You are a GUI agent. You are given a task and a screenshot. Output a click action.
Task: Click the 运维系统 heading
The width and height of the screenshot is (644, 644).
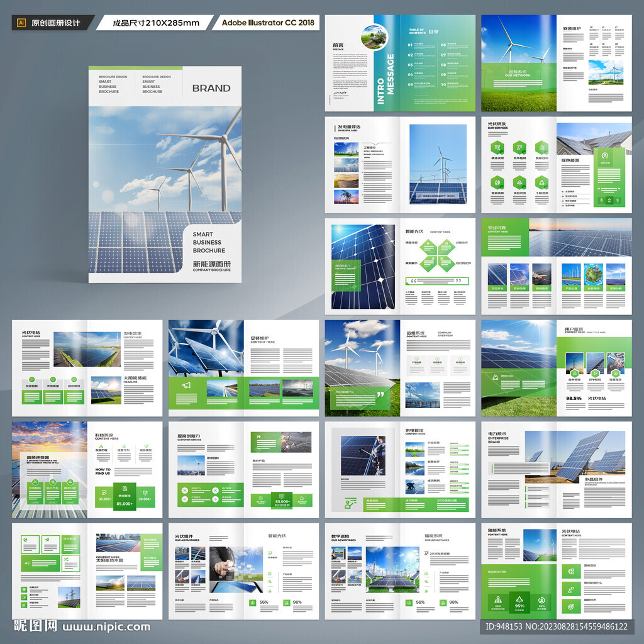(x=415, y=333)
